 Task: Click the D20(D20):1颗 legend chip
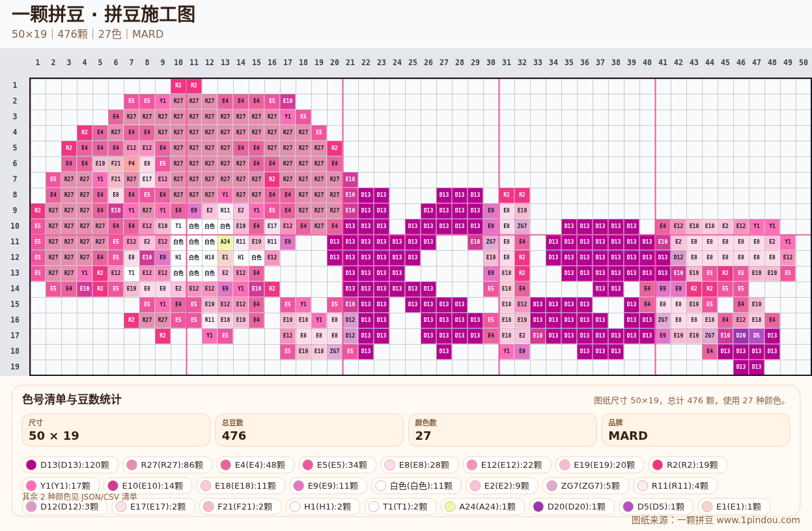pos(572,507)
